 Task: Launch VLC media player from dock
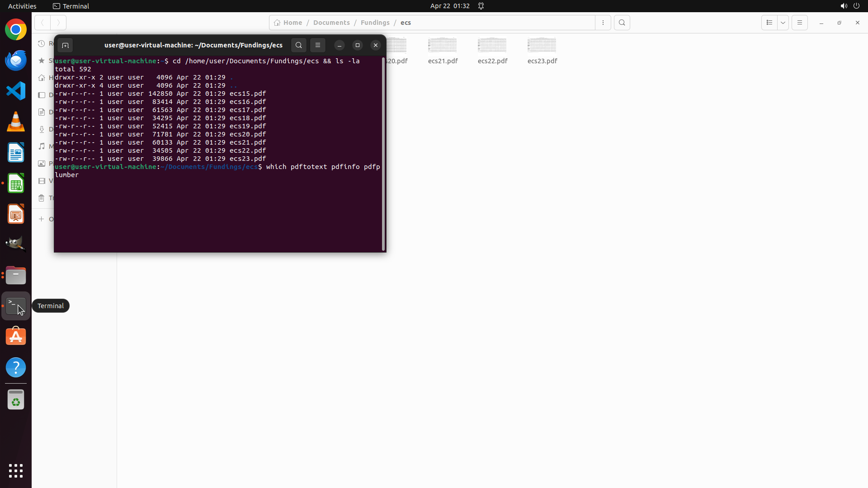point(16,122)
